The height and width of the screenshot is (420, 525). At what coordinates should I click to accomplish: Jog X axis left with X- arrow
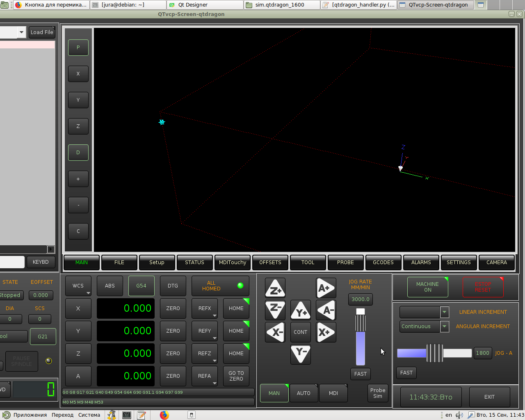click(x=275, y=332)
